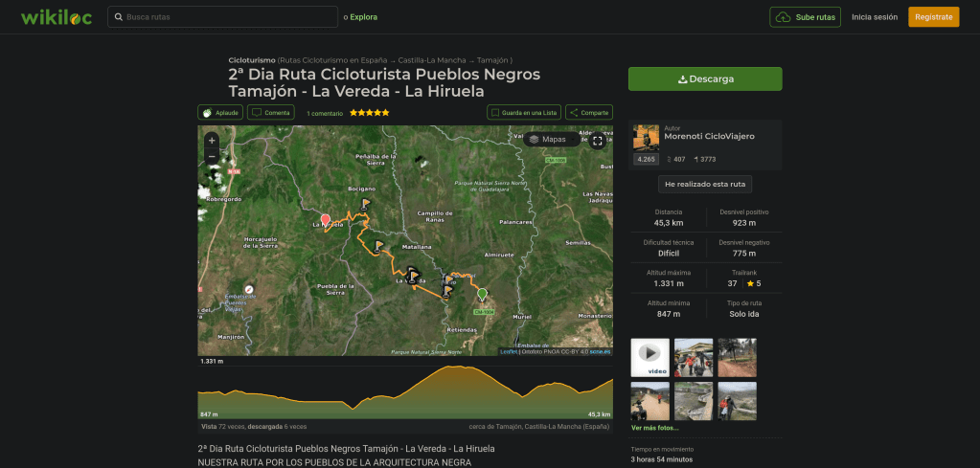This screenshot has width=980, height=468.
Task: Open the Ver más fotos link
Action: (654, 428)
